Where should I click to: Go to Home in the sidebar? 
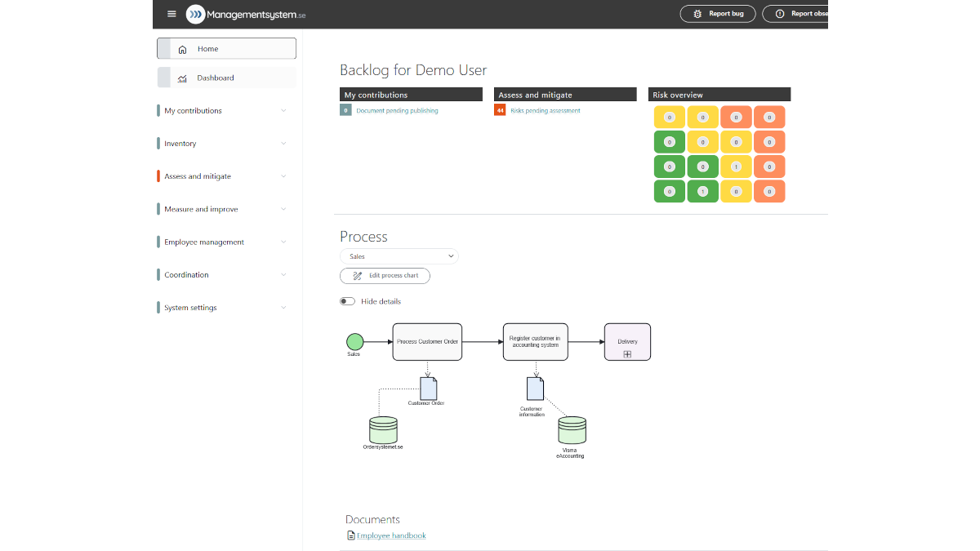point(226,49)
